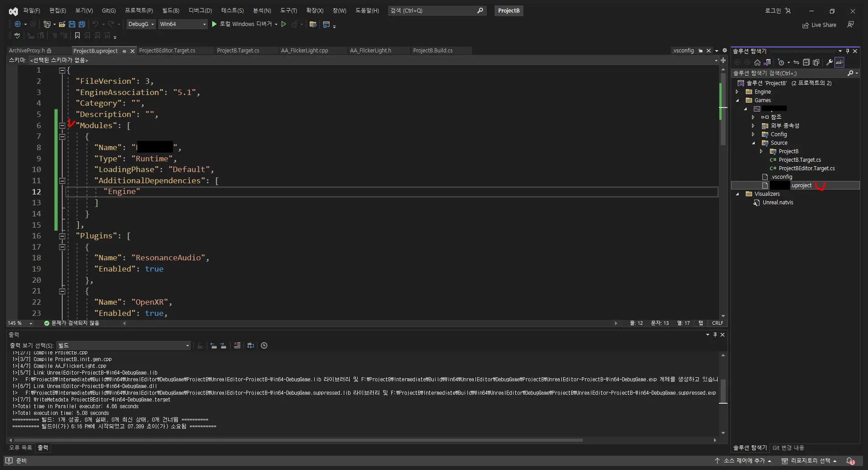Click the Save All double-floppy icon
Image resolution: width=868 pixels, height=470 pixels.
[82, 24]
